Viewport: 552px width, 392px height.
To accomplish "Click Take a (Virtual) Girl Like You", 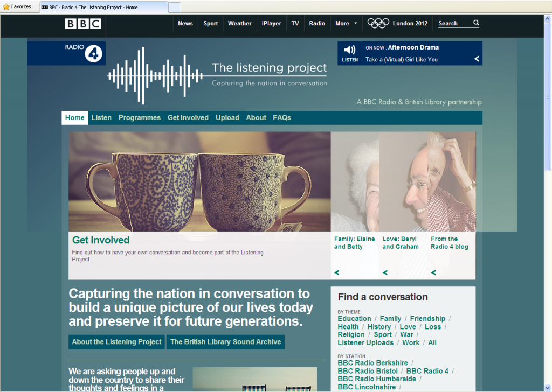I will click(x=401, y=59).
